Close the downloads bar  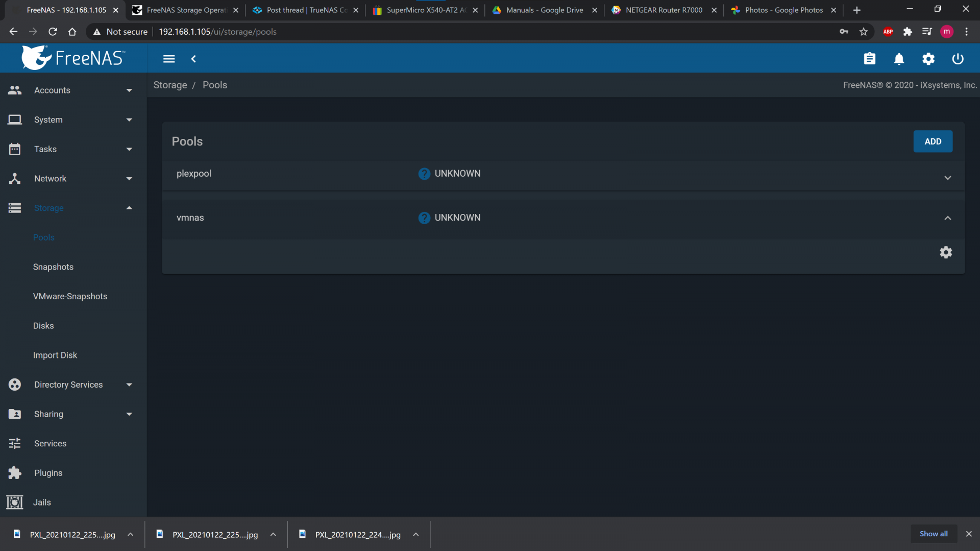pos(969,534)
